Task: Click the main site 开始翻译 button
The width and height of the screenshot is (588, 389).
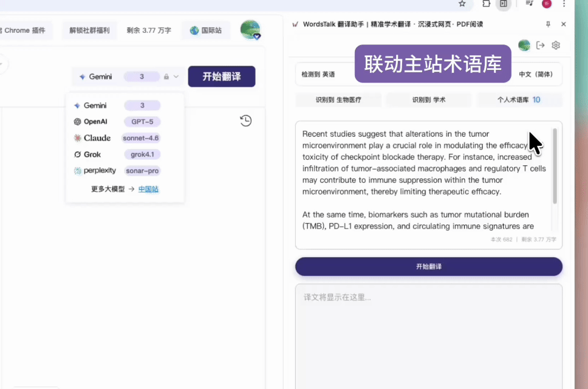Action: 222,77
